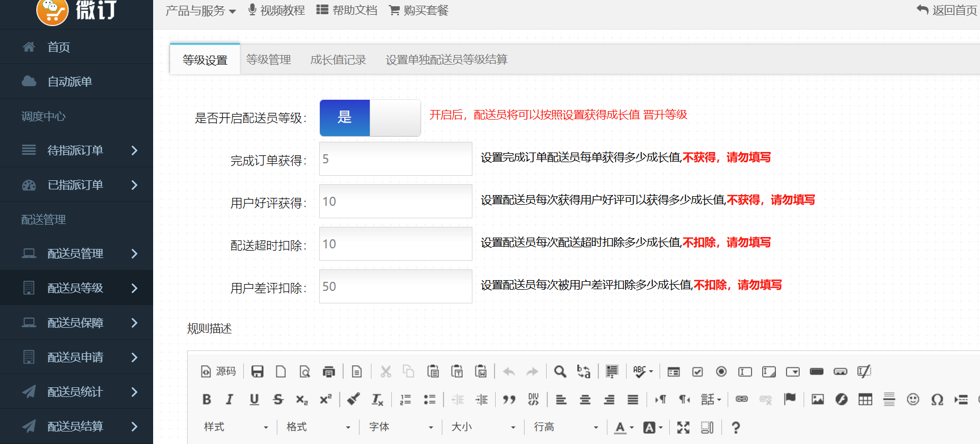Image resolution: width=980 pixels, height=444 pixels.
Task: Toggle bold formatting
Action: 206,399
